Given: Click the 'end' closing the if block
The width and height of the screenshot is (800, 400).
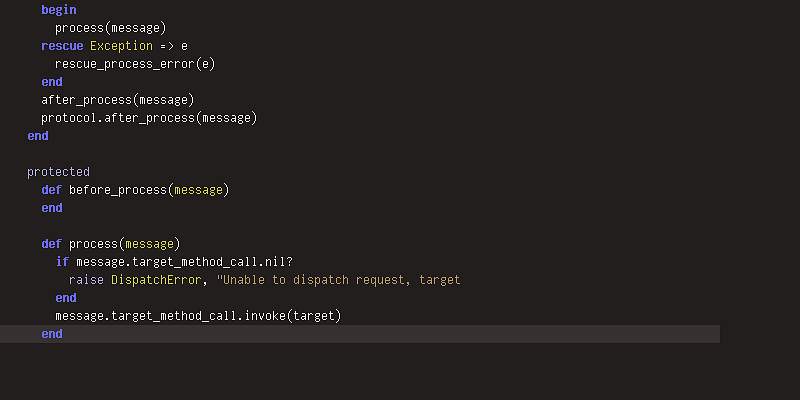Looking at the screenshot, I should 66,298.
